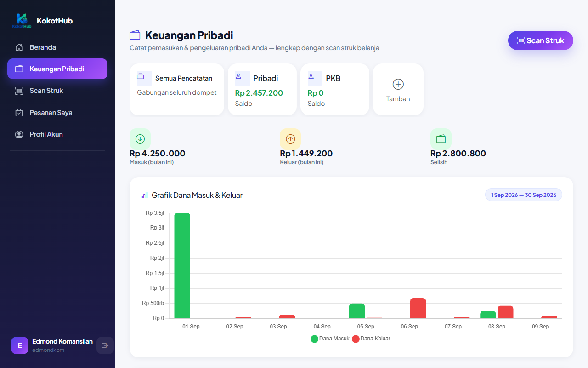Click the purple Scan Struk button
This screenshot has height=368, width=588.
(x=541, y=40)
